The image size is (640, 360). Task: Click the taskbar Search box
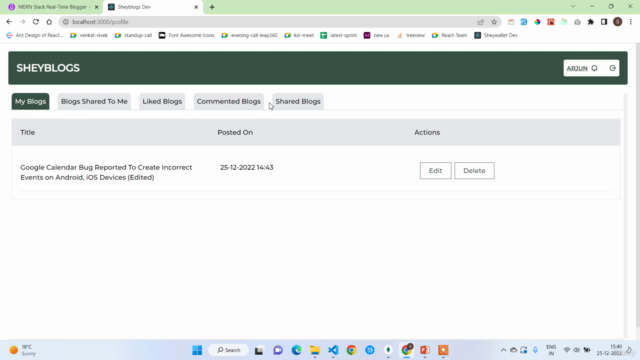229,350
